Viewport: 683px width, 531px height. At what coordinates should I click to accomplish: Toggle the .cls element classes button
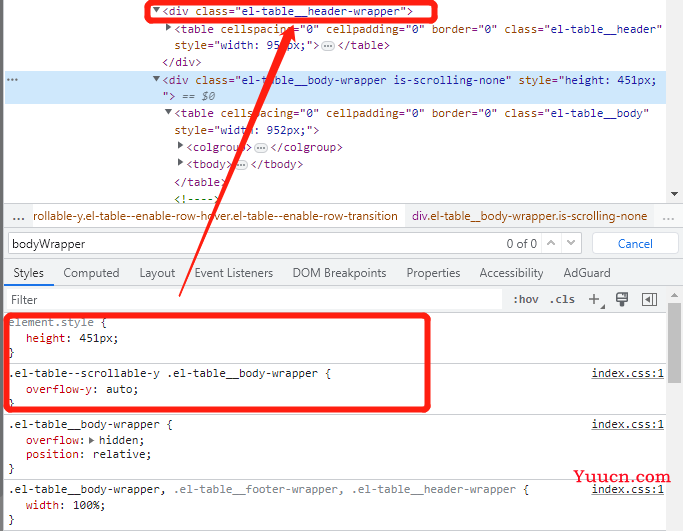[562, 300]
